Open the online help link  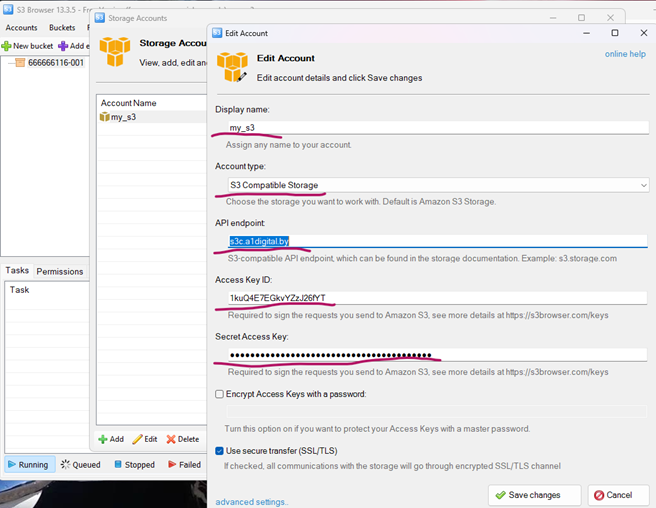[x=625, y=54]
